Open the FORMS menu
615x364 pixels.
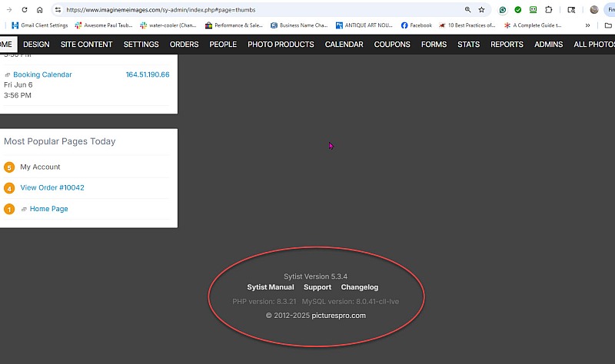(434, 45)
